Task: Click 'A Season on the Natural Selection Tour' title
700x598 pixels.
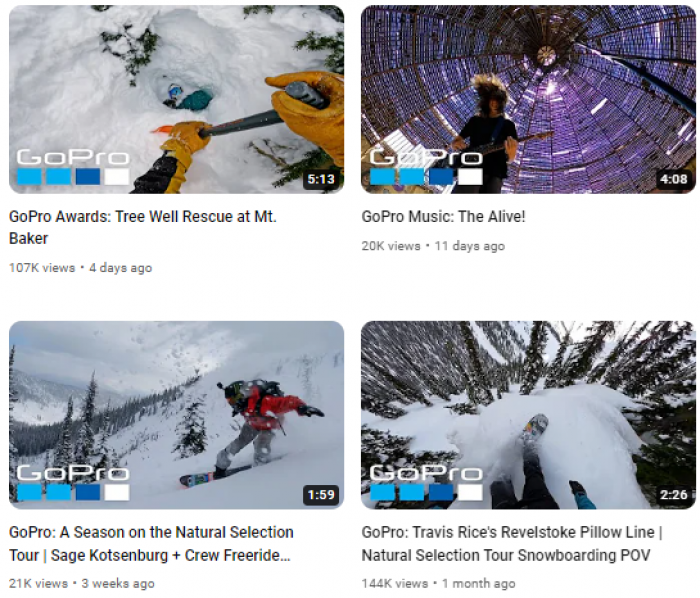Action: (x=151, y=544)
